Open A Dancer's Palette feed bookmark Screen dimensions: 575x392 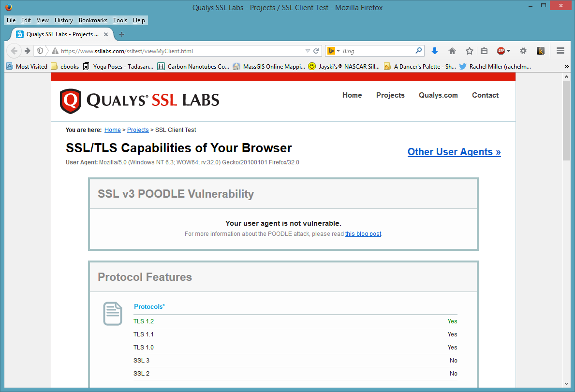coord(420,66)
